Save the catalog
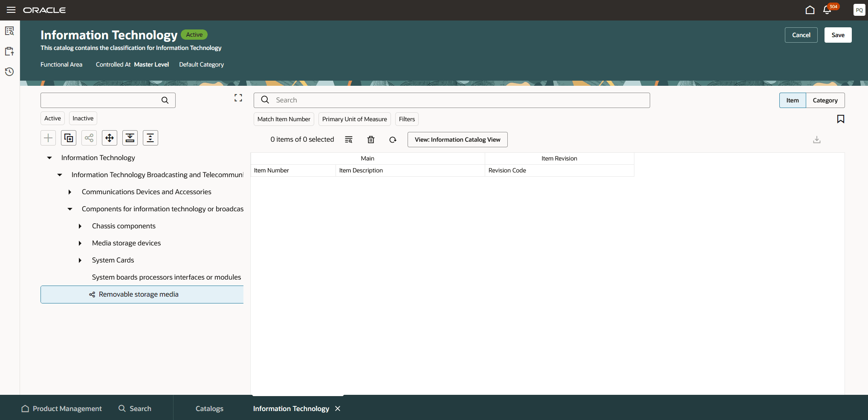Viewport: 868px width, 420px height. pos(838,35)
